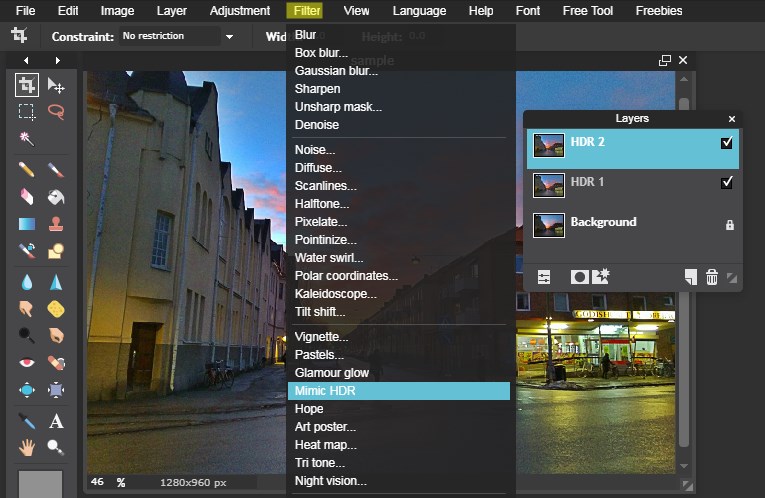Open the Layer menu
Viewport: 765px width, 498px height.
[x=172, y=11]
